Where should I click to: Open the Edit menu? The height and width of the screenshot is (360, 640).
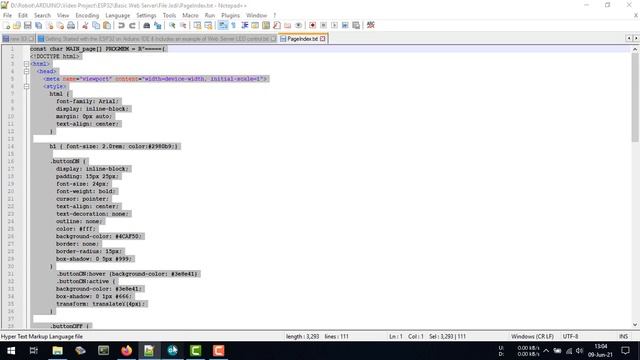[x=23, y=16]
